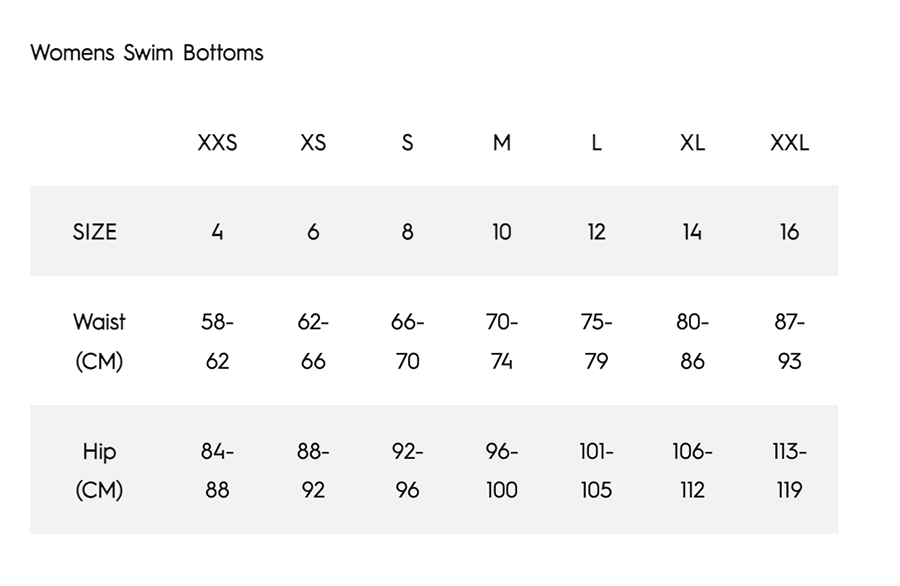Viewport: 900px width, 586px height.
Task: Select the 58-62 waist measurement
Action: [x=217, y=341]
